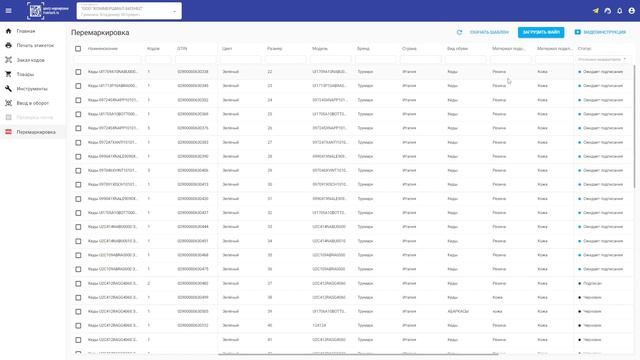Click the home icon for Главная
This screenshot has width=640, height=360.
pos(9,31)
